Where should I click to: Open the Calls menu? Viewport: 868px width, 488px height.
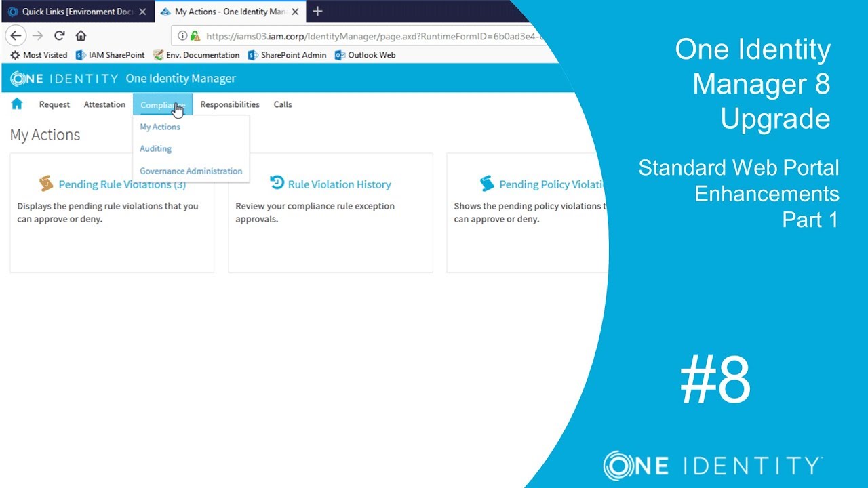(283, 104)
